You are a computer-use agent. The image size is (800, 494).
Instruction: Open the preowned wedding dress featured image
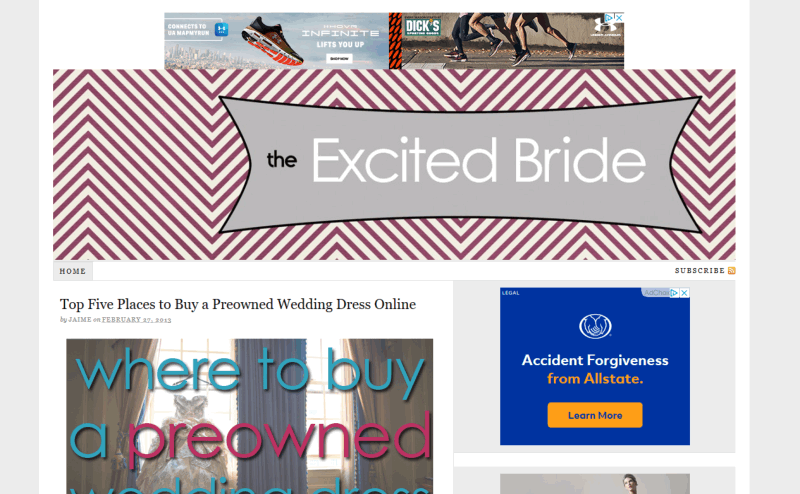click(x=249, y=416)
